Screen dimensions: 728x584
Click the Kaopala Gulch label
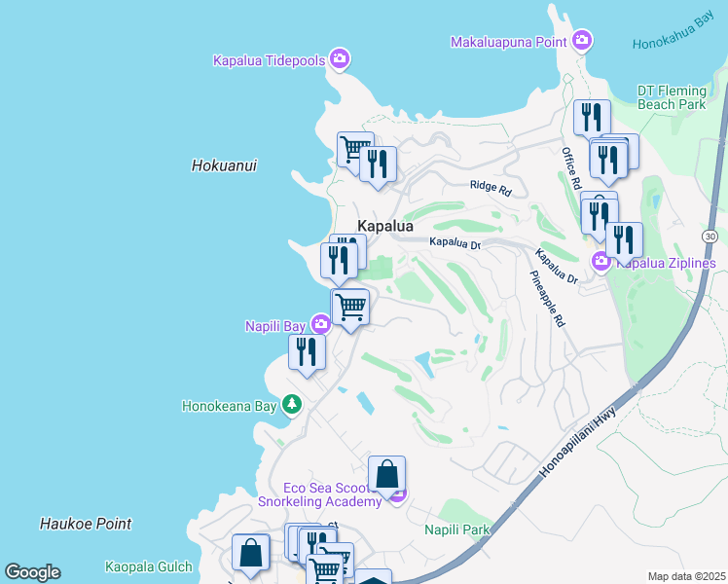coord(149,566)
